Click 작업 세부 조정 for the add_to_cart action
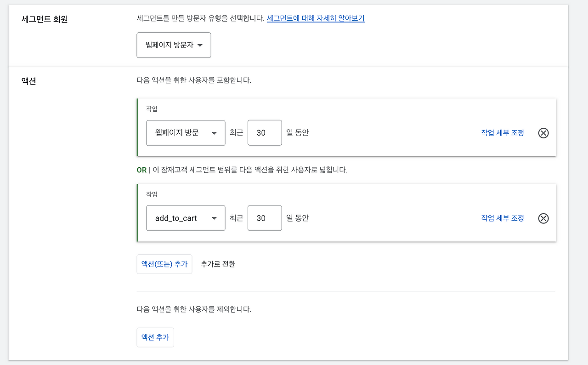Image resolution: width=588 pixels, height=365 pixels. 502,218
